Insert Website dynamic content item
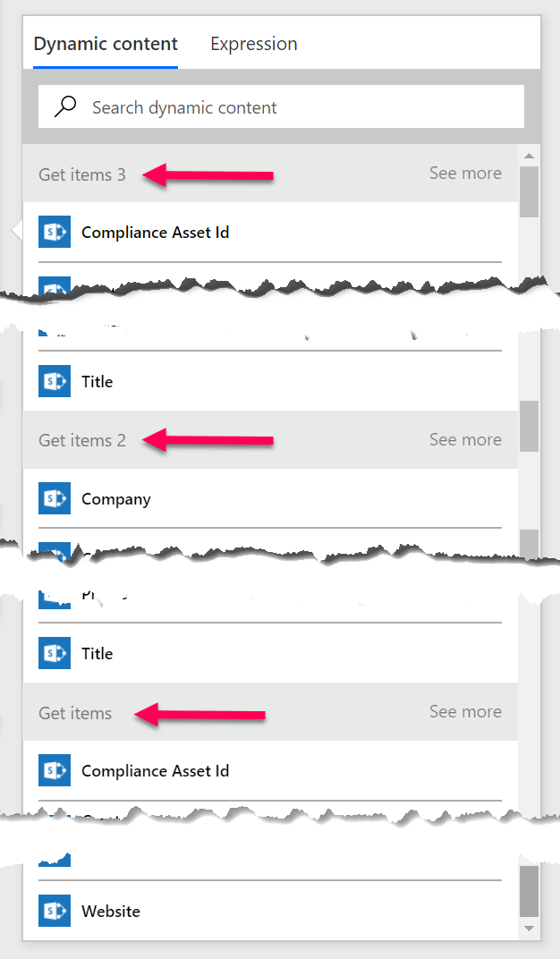The width and height of the screenshot is (560, 959). click(x=111, y=912)
